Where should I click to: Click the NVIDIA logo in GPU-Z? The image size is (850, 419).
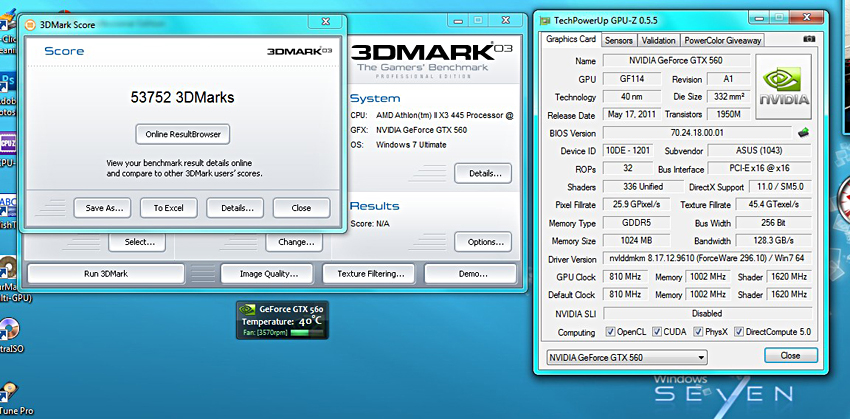click(783, 86)
